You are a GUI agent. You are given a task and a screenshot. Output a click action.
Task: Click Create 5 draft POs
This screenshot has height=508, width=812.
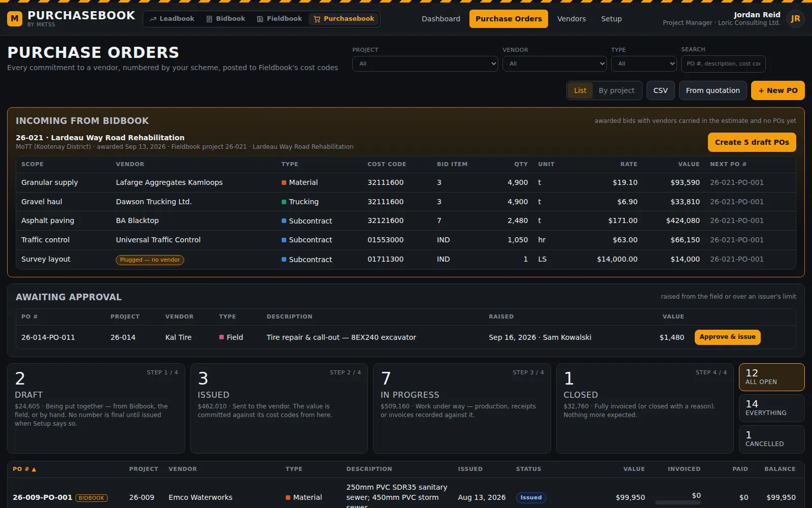(752, 142)
